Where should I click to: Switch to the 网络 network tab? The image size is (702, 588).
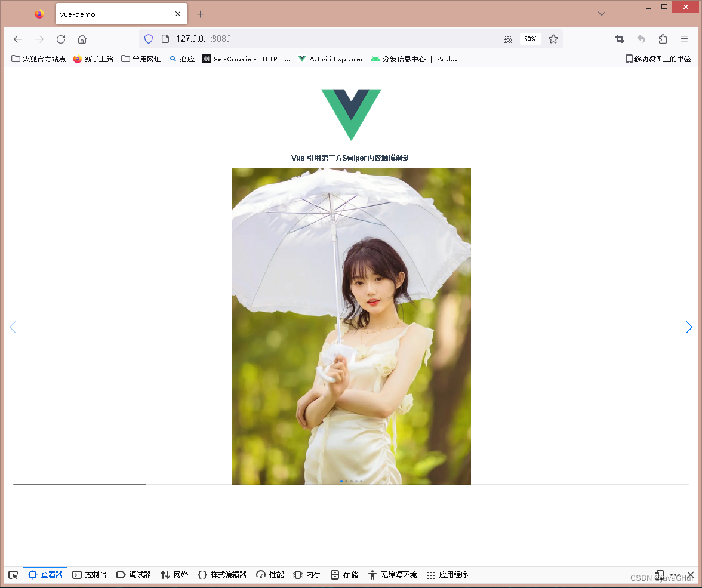coord(174,575)
